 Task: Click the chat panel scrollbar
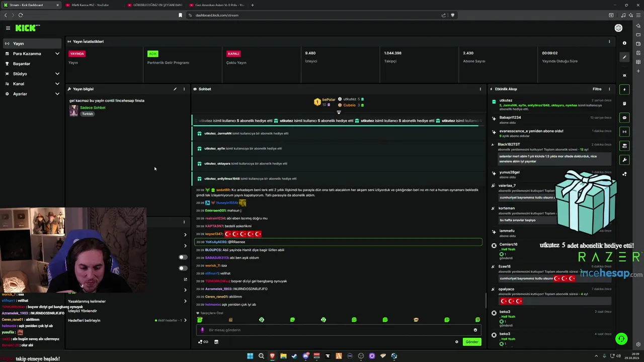click(485, 300)
